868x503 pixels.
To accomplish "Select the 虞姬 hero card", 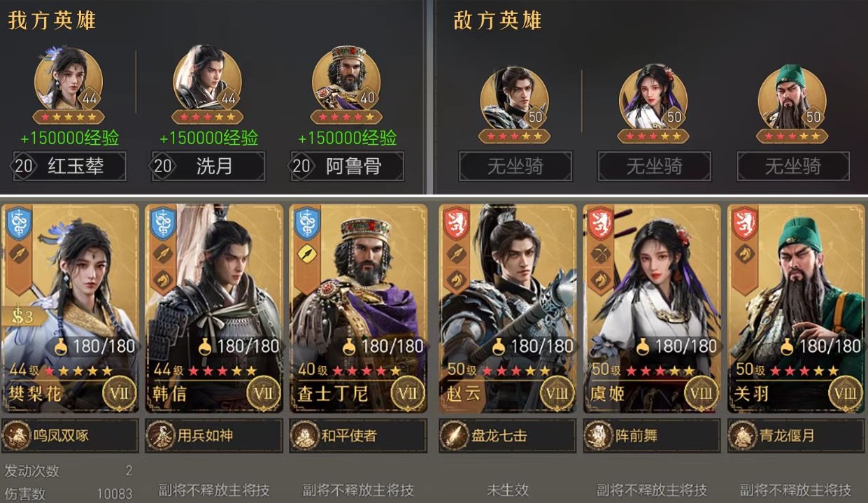I will point(652,308).
